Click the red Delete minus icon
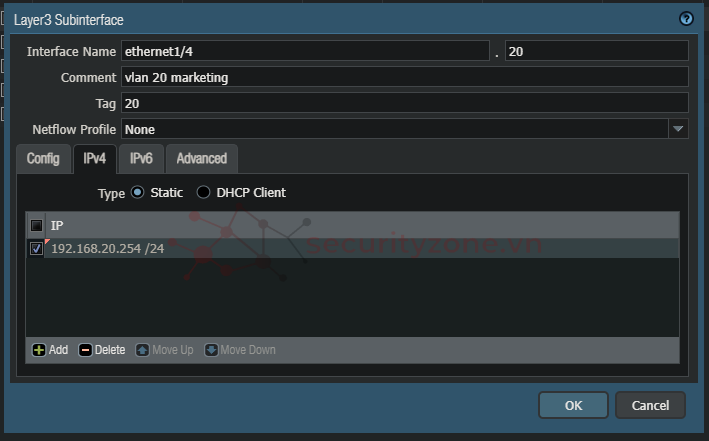The image size is (709, 441). click(x=85, y=350)
